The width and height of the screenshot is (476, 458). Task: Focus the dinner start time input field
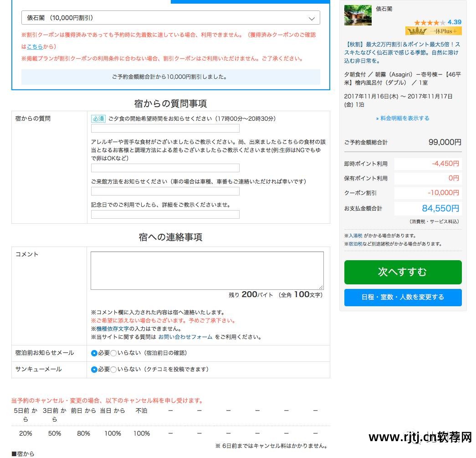coord(165,129)
